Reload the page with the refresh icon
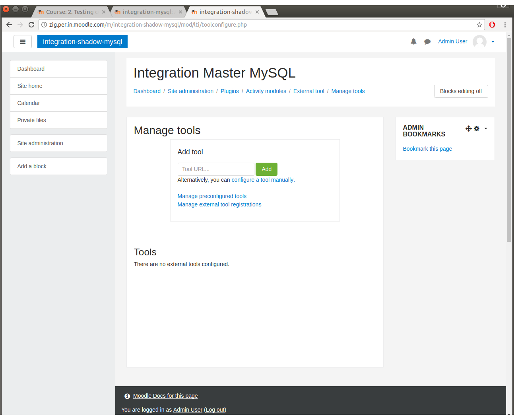This screenshot has height=420, width=514. [31, 25]
